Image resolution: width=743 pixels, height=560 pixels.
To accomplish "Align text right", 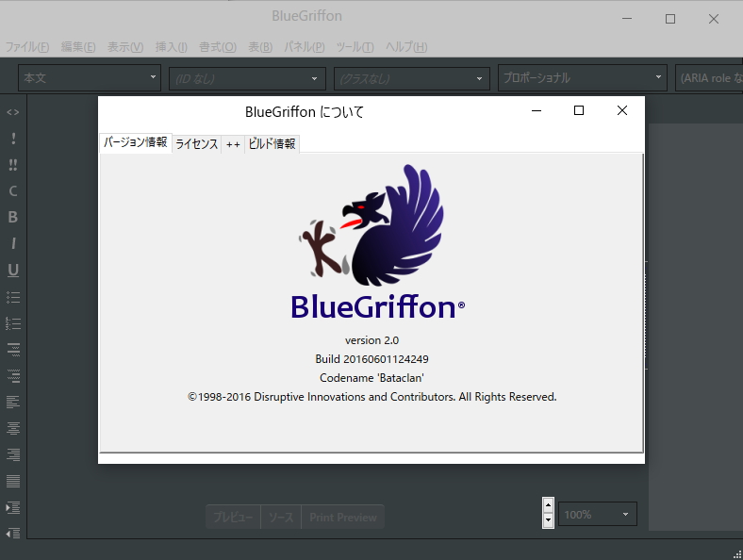I will point(13,454).
